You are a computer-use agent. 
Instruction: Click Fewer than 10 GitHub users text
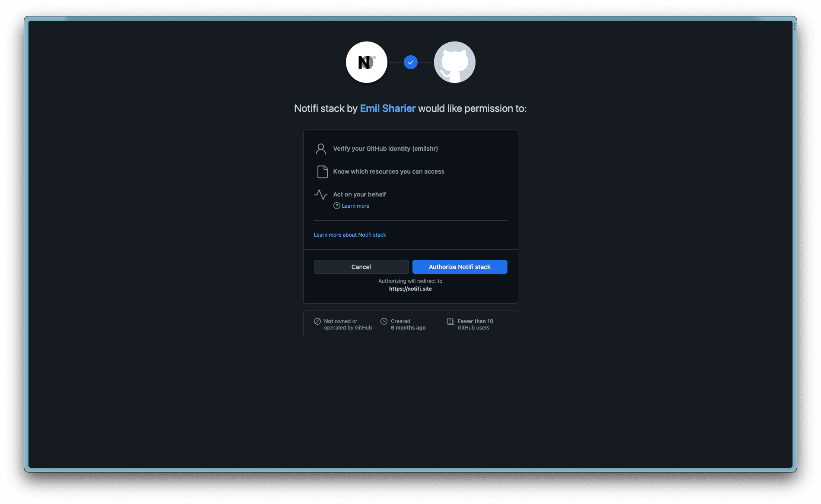(x=475, y=324)
